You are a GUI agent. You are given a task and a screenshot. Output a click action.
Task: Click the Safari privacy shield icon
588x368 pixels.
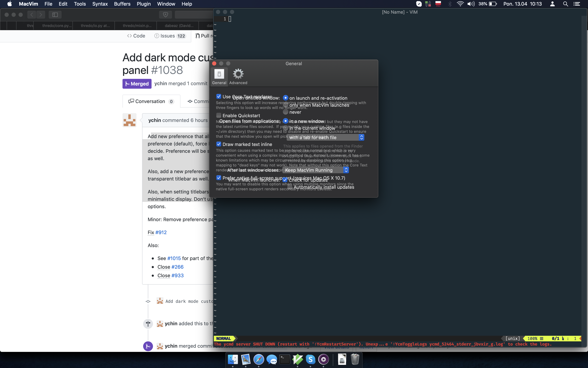(166, 15)
